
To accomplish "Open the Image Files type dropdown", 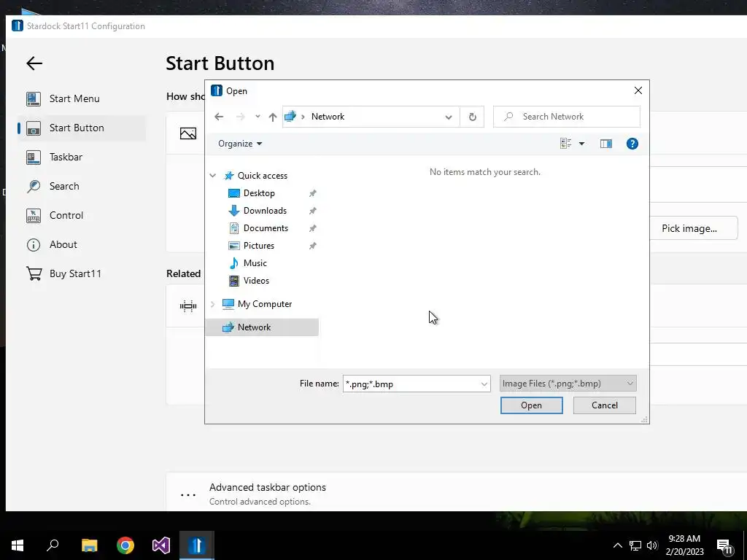I will [x=568, y=384].
